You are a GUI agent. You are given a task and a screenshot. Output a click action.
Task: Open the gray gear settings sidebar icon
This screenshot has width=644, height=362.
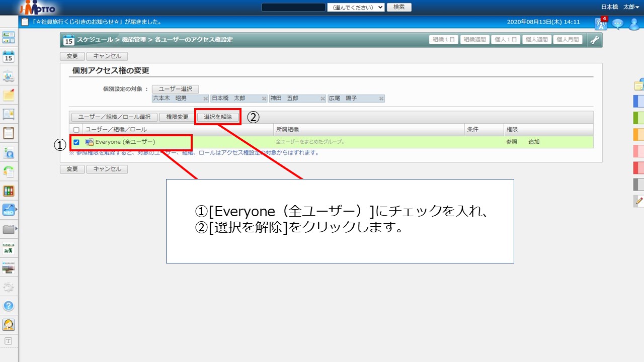tap(9, 287)
